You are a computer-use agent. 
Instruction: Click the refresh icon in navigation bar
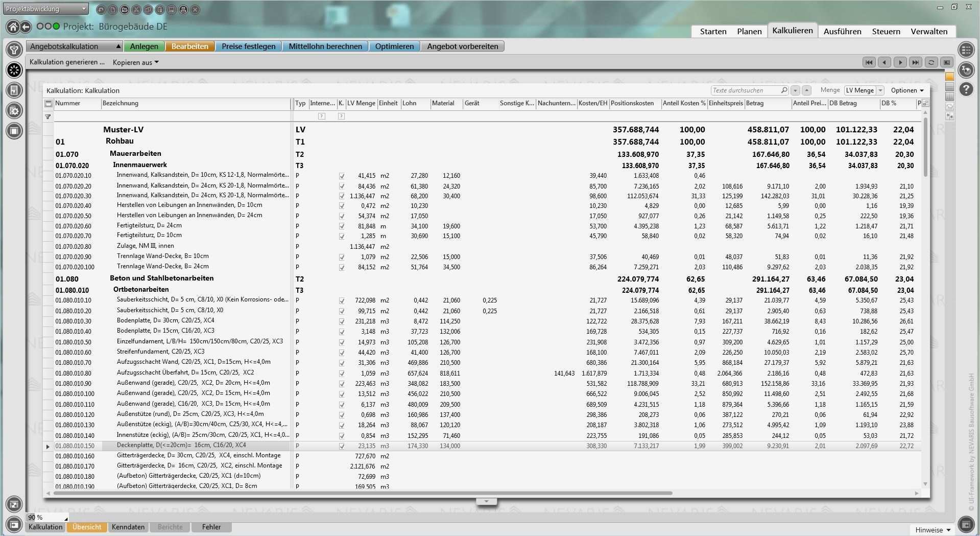pyautogui.click(x=931, y=62)
